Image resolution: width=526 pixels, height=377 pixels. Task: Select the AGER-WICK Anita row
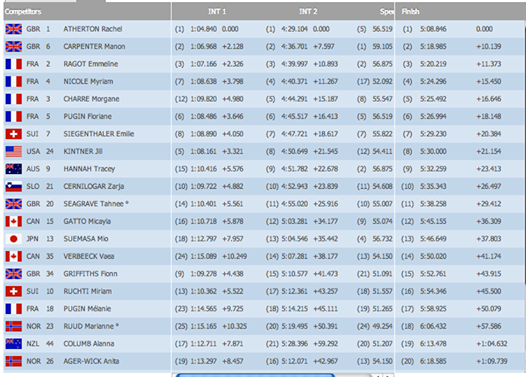tap(264, 361)
